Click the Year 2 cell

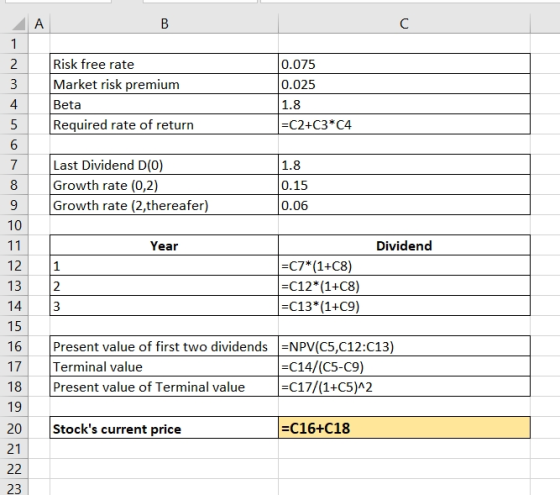pos(164,286)
